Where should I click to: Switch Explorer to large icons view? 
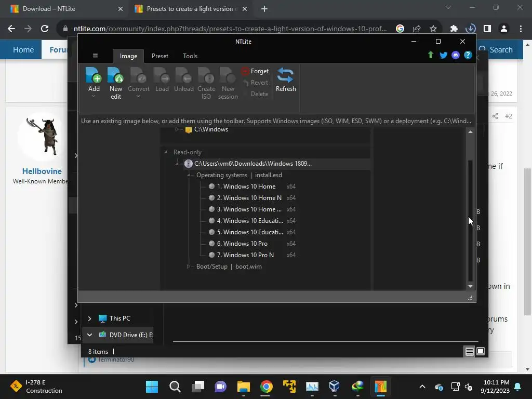point(481,351)
